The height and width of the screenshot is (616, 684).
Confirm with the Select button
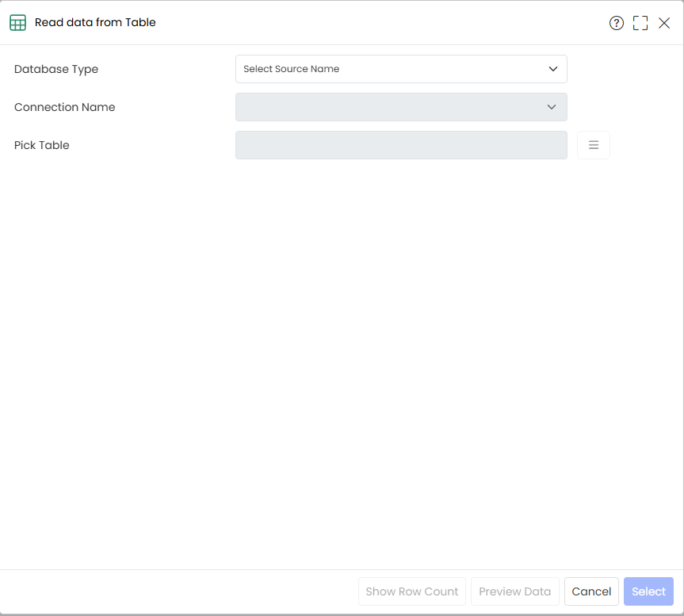[x=648, y=591]
